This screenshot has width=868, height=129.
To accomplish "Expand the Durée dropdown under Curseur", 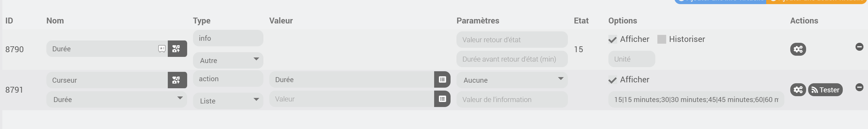I will tap(116, 100).
